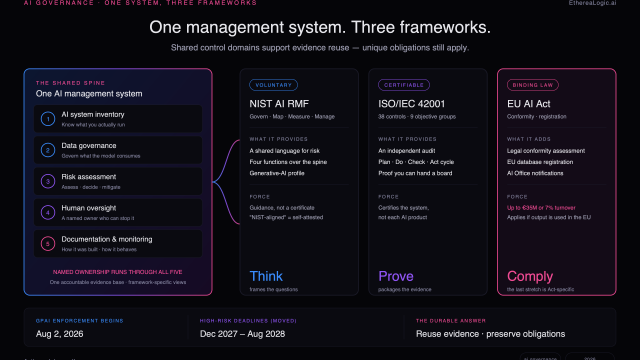The height and width of the screenshot is (360, 640).
Task: Click 'NAMED OWNERSHIP RUNS THROUGH ALL FIVE' text
Action: pos(118,272)
